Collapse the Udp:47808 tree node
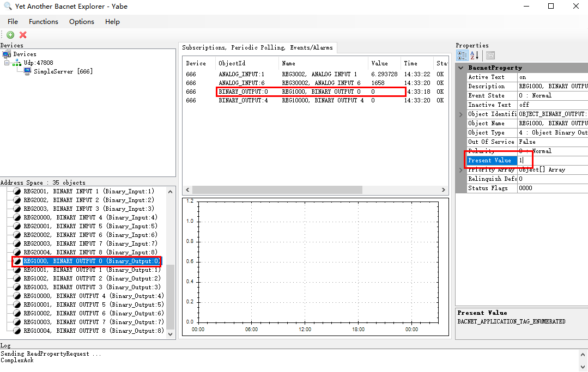Viewport: 588px width, 372px height. tap(7, 63)
